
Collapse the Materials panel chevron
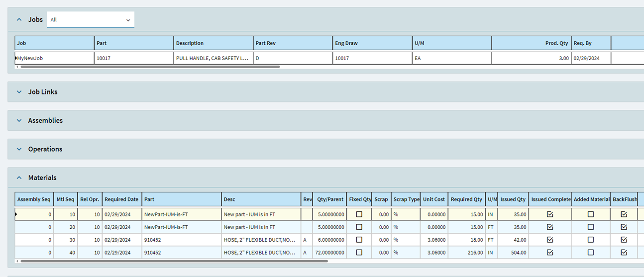pos(19,178)
